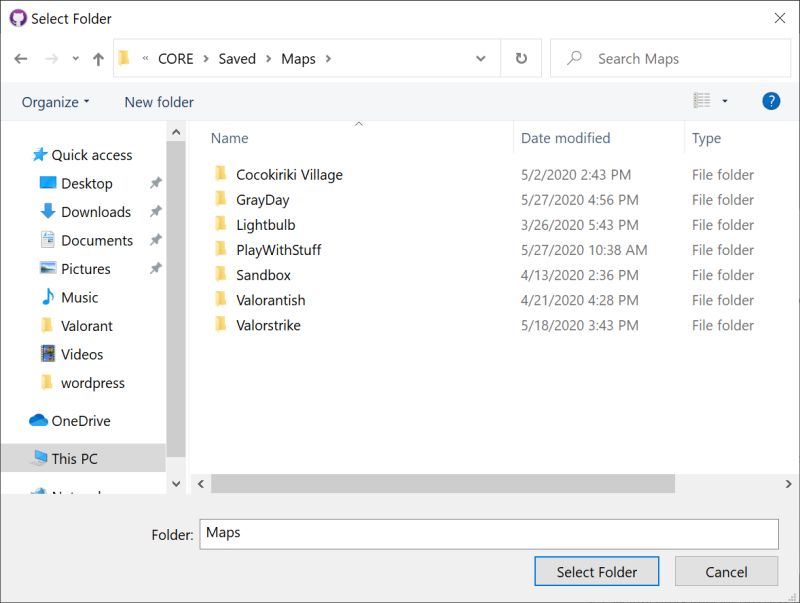Screen dimensions: 800x603
Task: Expand the address bar dropdown chevron
Action: [480, 58]
